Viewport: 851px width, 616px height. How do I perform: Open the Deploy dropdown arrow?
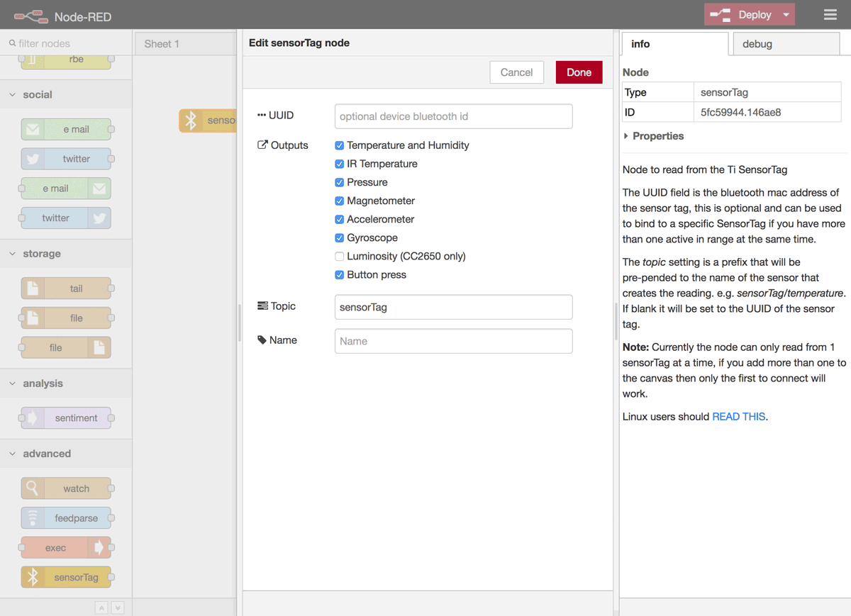click(786, 15)
